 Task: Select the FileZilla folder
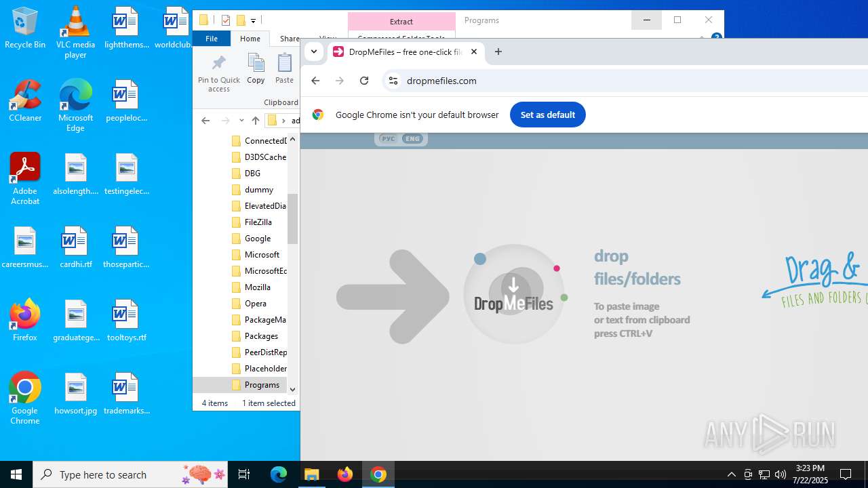pos(258,222)
